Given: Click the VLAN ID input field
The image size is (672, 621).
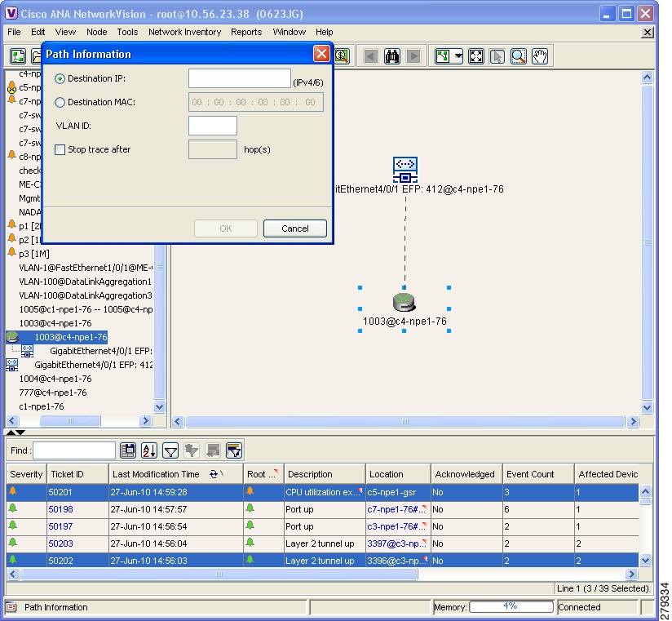Looking at the screenshot, I should click(x=213, y=126).
